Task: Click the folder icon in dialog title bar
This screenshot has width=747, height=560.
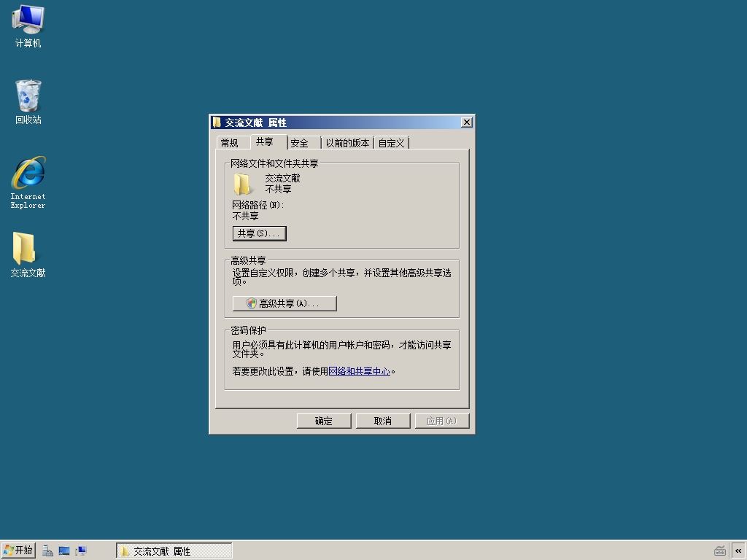Action: (217, 122)
